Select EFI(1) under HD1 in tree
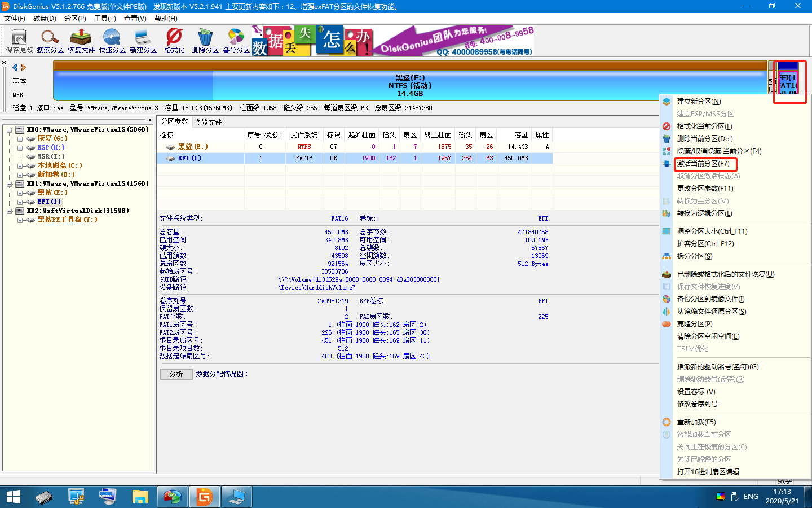Viewport: 812px width, 508px height. (49, 202)
